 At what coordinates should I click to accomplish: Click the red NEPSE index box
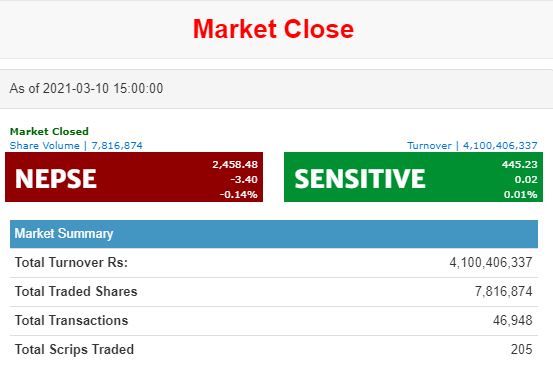(134, 177)
